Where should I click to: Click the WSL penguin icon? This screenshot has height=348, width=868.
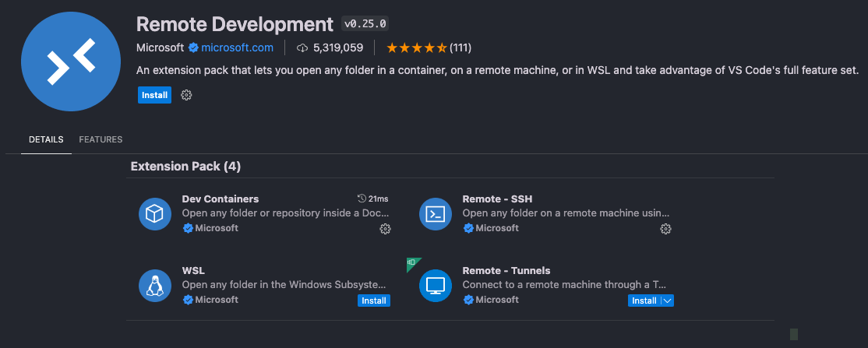[x=155, y=286]
